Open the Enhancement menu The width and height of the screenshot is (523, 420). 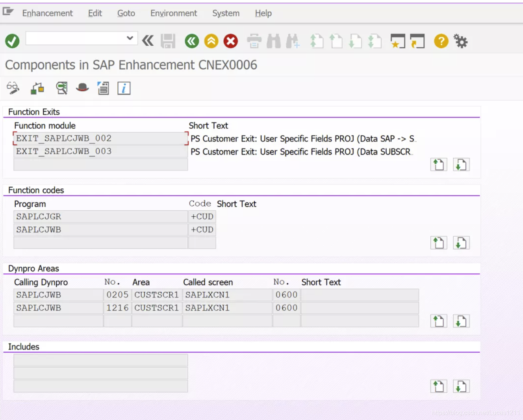pyautogui.click(x=47, y=13)
